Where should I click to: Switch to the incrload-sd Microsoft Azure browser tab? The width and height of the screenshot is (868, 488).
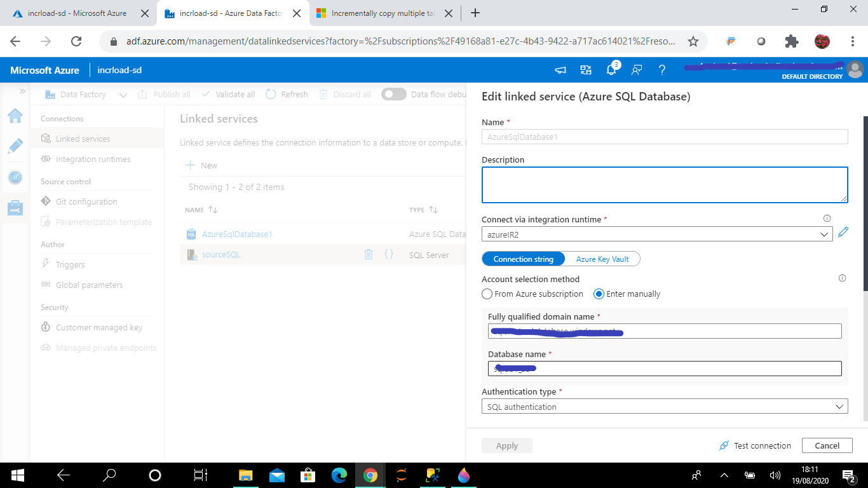coord(79,13)
